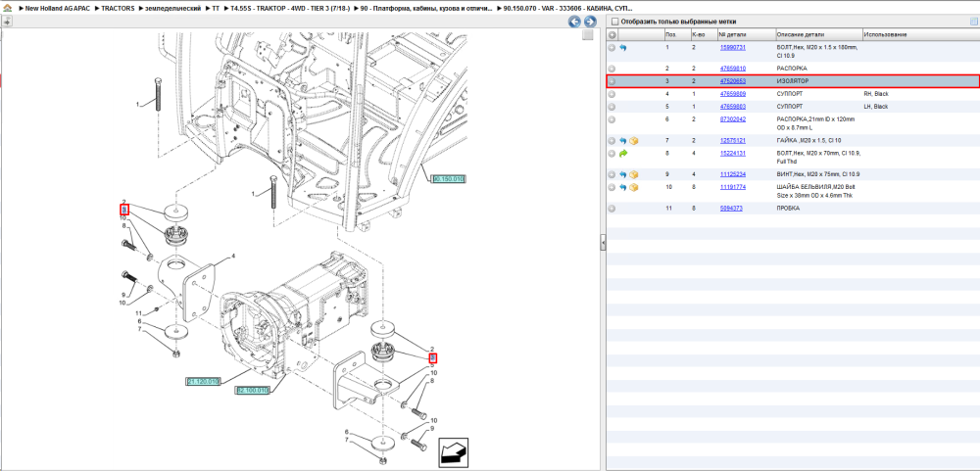
Task: Click the gray square above the diagram
Action: click(587, 35)
